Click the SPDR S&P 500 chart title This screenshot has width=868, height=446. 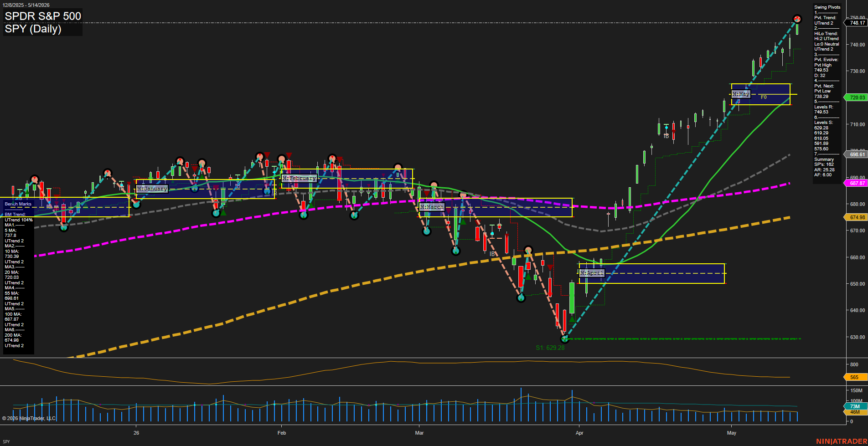(x=43, y=16)
